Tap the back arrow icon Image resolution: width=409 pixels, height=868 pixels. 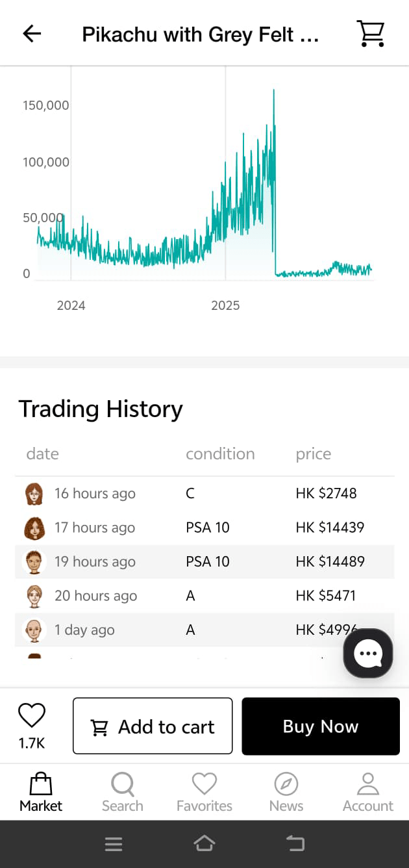[32, 34]
